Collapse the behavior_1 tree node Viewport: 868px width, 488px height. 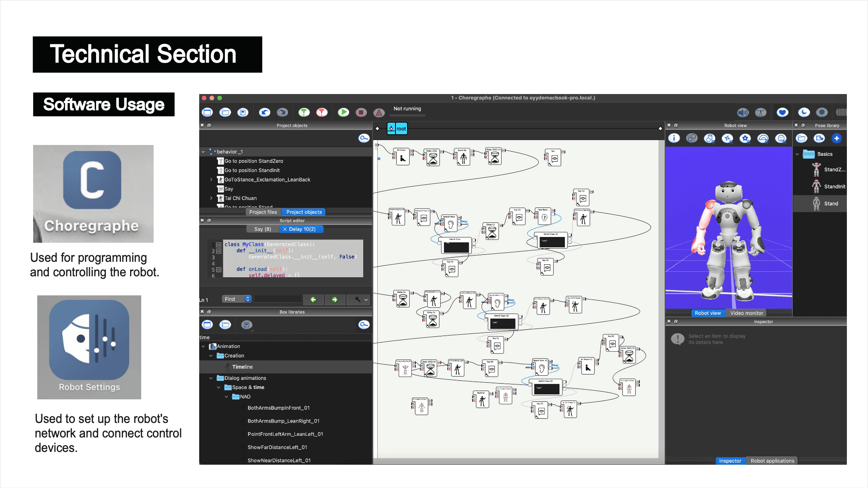pos(203,152)
